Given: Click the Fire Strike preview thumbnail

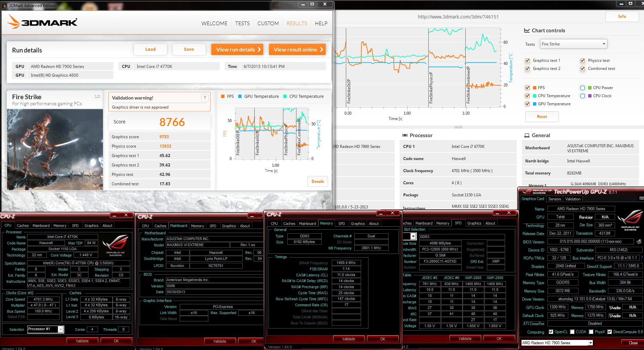Looking at the screenshot, I should [55, 149].
